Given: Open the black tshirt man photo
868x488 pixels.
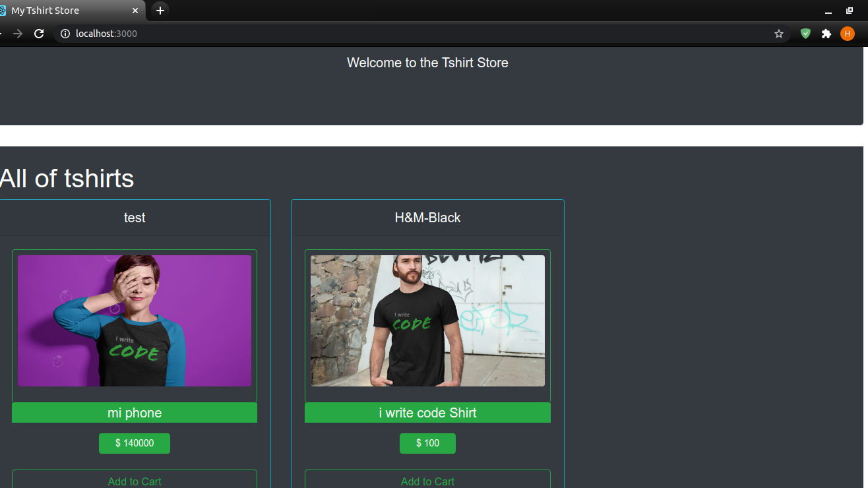Looking at the screenshot, I should (427, 321).
